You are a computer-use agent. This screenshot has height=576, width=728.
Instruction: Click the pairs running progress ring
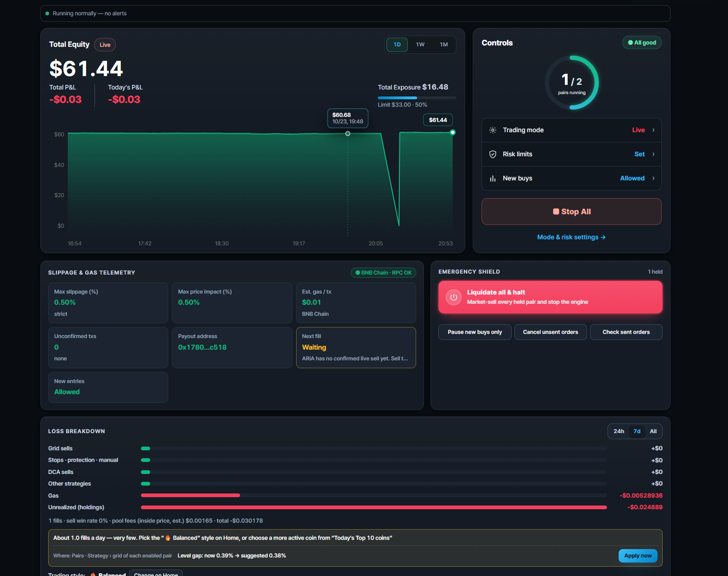(572, 83)
